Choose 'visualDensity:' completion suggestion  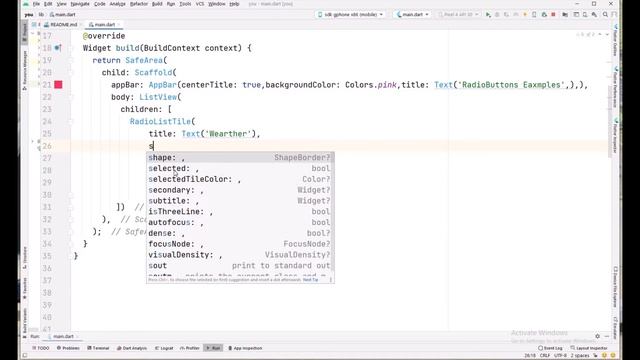tap(240, 255)
